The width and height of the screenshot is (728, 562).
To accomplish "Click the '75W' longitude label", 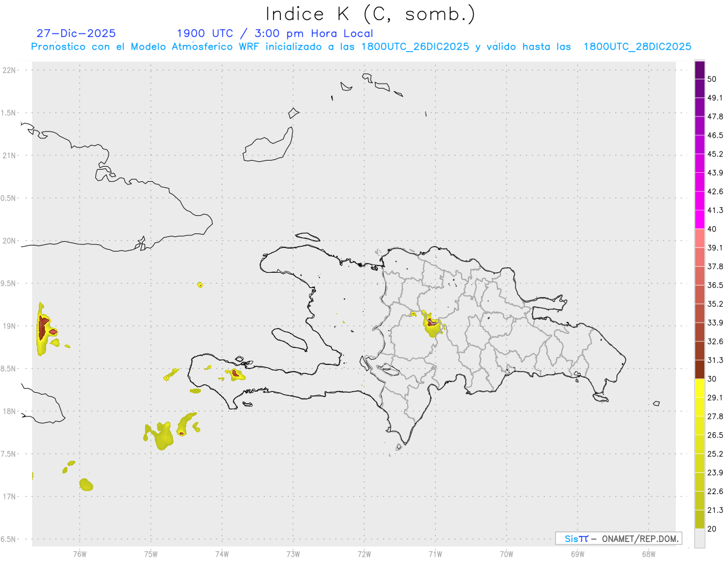I will [x=151, y=554].
